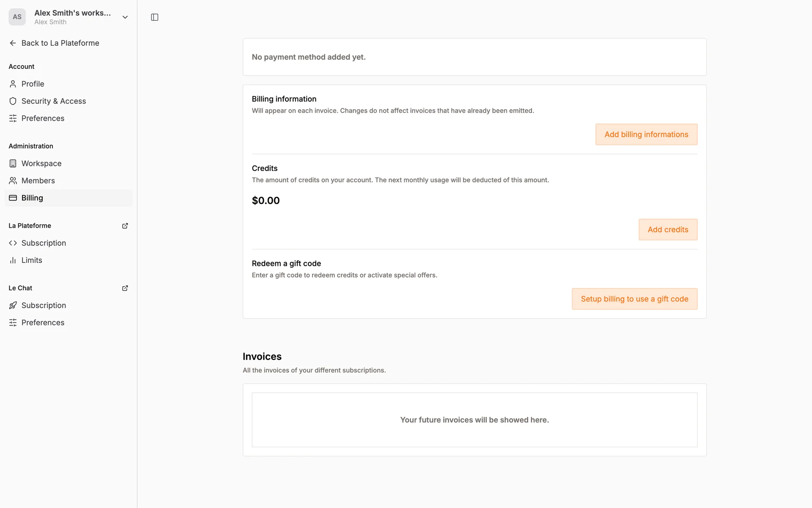Open the Billing menu item
This screenshot has height=508, width=812.
32,198
